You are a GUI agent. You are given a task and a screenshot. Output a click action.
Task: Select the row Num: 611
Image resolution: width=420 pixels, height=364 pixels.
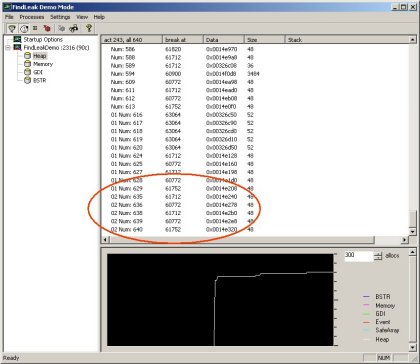click(255, 90)
